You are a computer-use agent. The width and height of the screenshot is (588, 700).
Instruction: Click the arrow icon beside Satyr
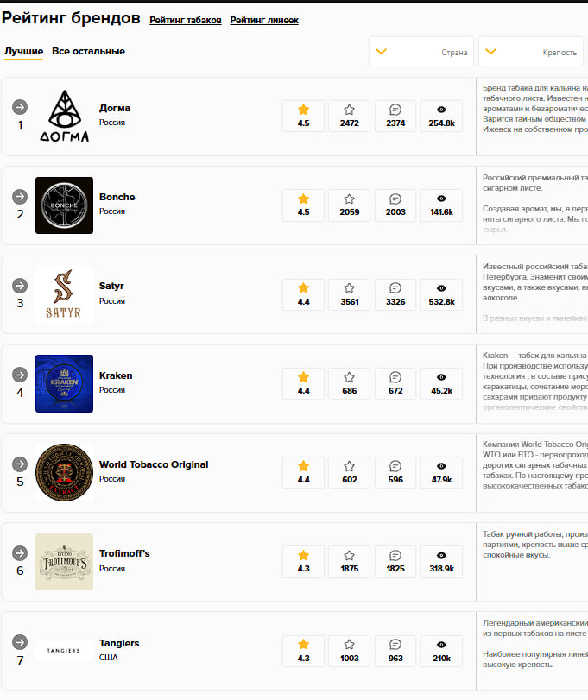pos(20,285)
